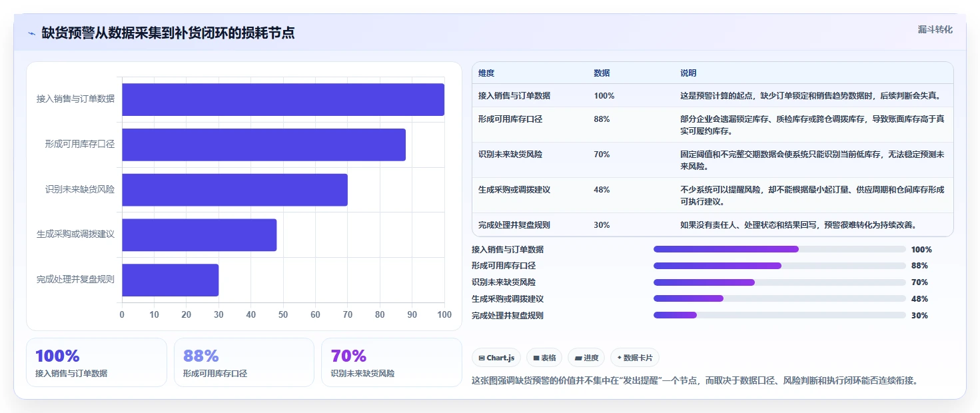Click the icon on the Chart.js tag
Screen dimensions: 980x413
(x=481, y=358)
